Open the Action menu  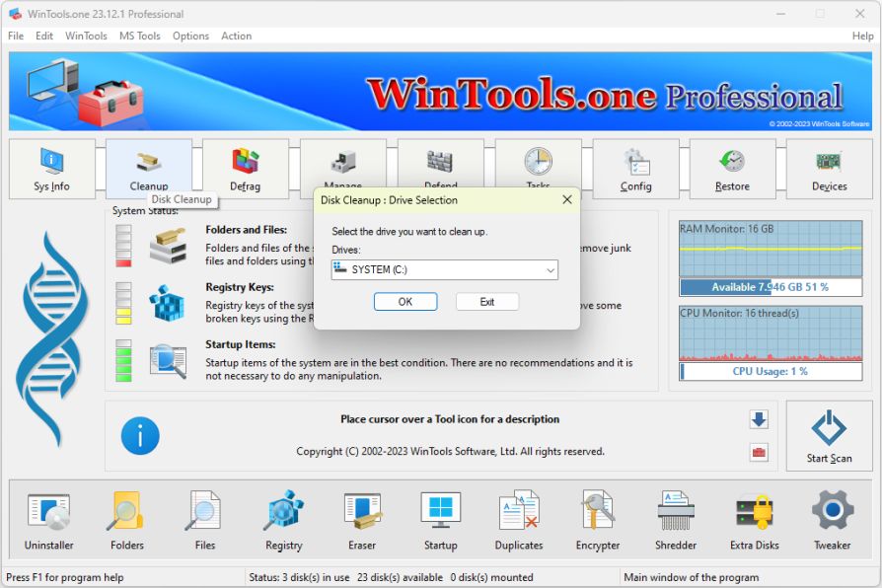(236, 37)
